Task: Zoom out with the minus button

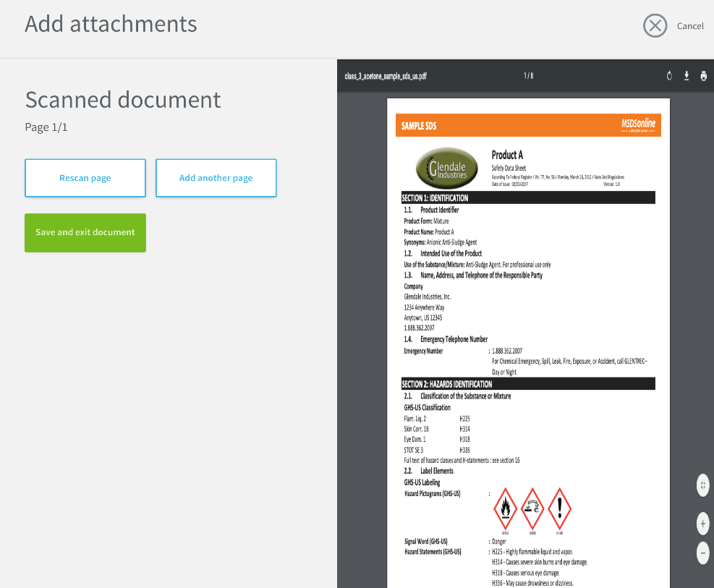Action: (702, 553)
